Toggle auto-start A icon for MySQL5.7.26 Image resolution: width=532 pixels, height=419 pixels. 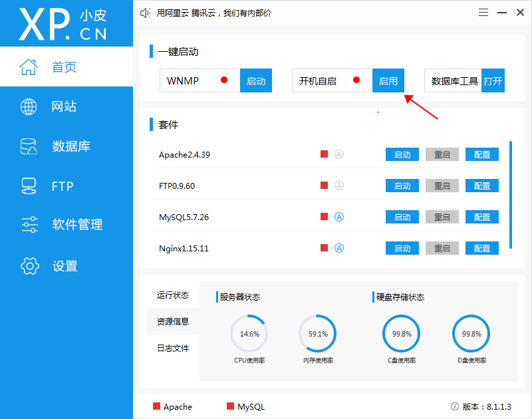[x=339, y=217]
